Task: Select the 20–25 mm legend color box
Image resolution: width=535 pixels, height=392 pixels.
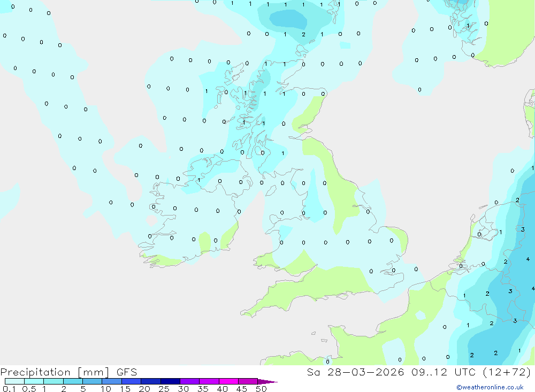Action: pos(151,381)
